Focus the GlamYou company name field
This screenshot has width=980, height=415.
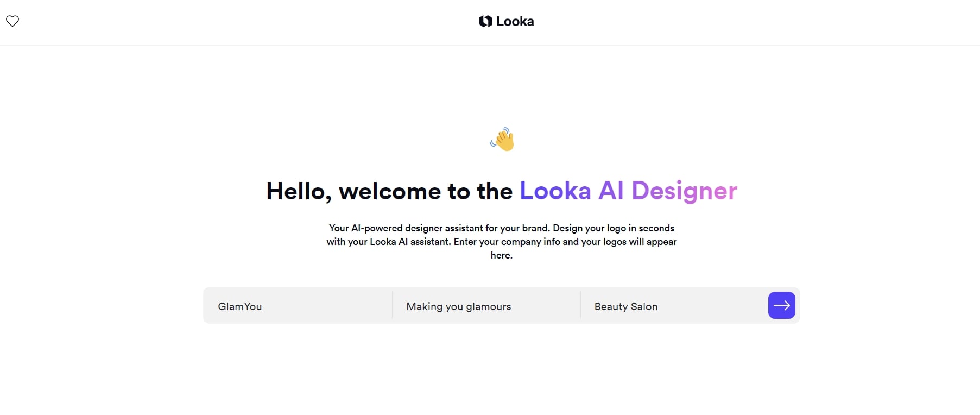298,306
